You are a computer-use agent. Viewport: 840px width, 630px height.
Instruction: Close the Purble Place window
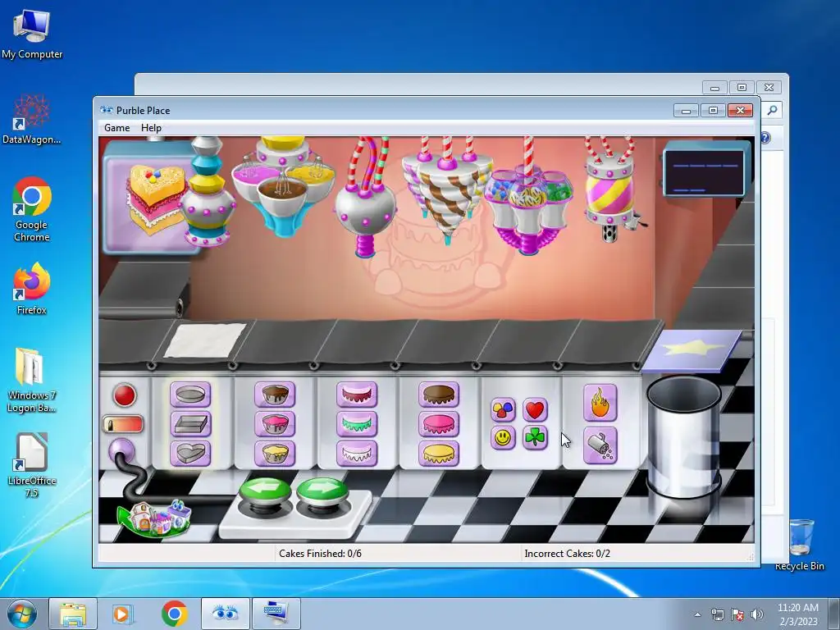741,111
